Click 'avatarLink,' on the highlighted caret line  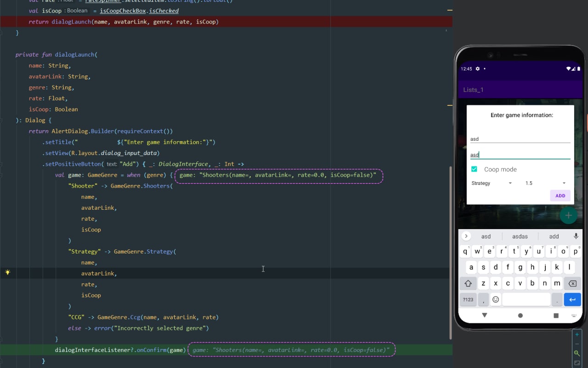[99, 273]
